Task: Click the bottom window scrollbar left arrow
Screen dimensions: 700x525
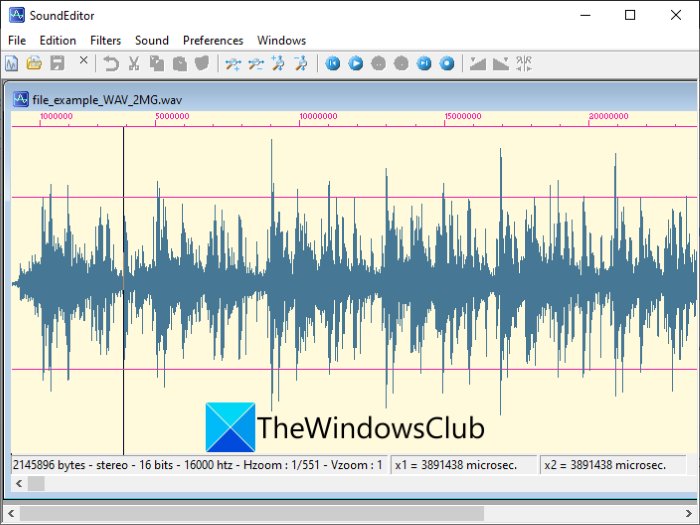Action: pyautogui.click(x=11, y=513)
